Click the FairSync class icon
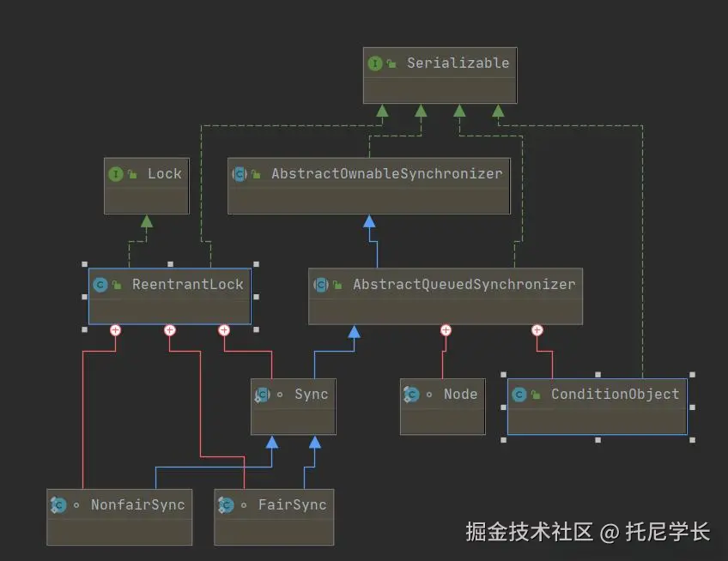Screen dimensions: 728x561 [x=227, y=505]
